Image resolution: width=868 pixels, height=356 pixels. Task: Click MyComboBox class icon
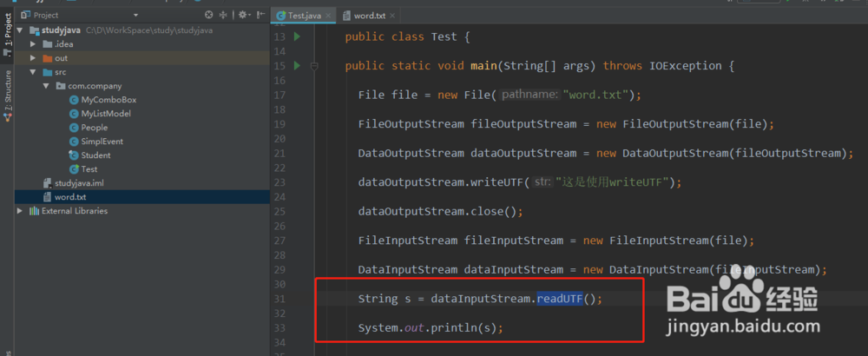coord(74,100)
